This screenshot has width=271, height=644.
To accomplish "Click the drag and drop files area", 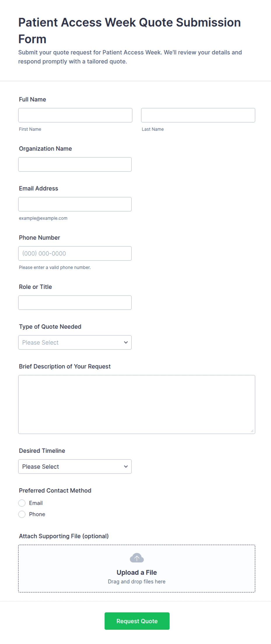I will coord(137,568).
